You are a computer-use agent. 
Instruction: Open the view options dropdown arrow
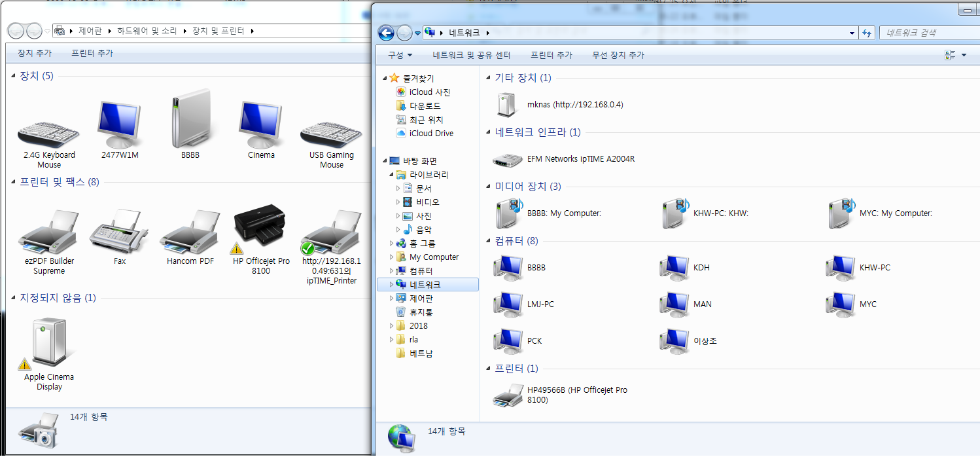[x=964, y=56]
